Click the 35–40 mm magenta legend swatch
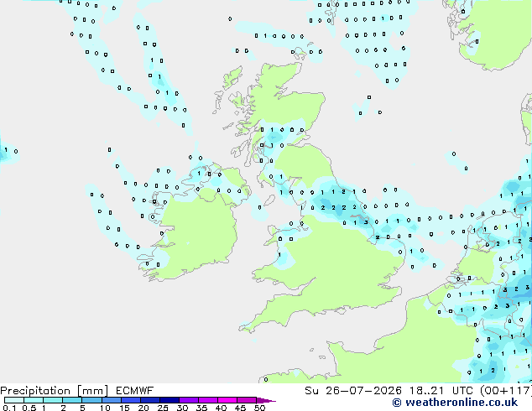This screenshot has height=411, width=532. (208, 400)
